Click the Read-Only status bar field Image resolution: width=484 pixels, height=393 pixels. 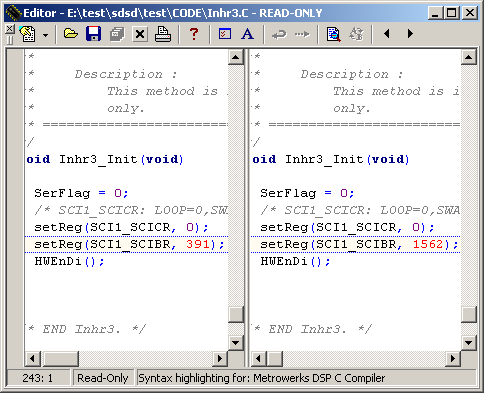pos(103,378)
